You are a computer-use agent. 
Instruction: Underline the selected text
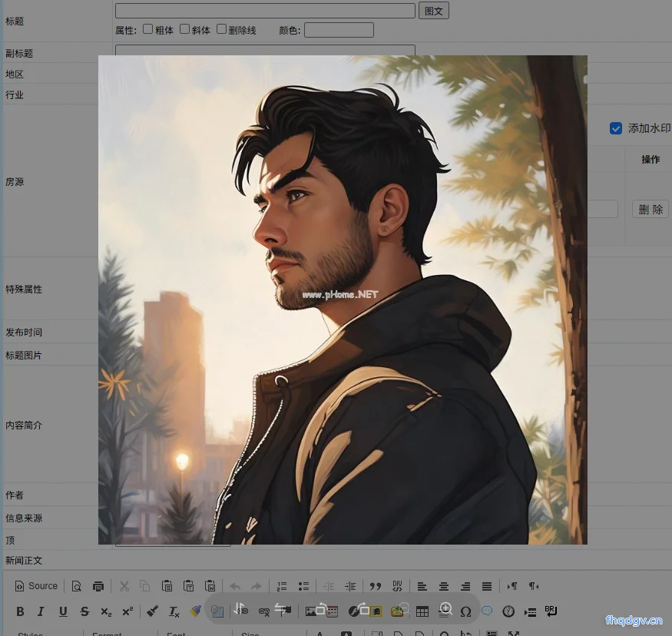(63, 611)
